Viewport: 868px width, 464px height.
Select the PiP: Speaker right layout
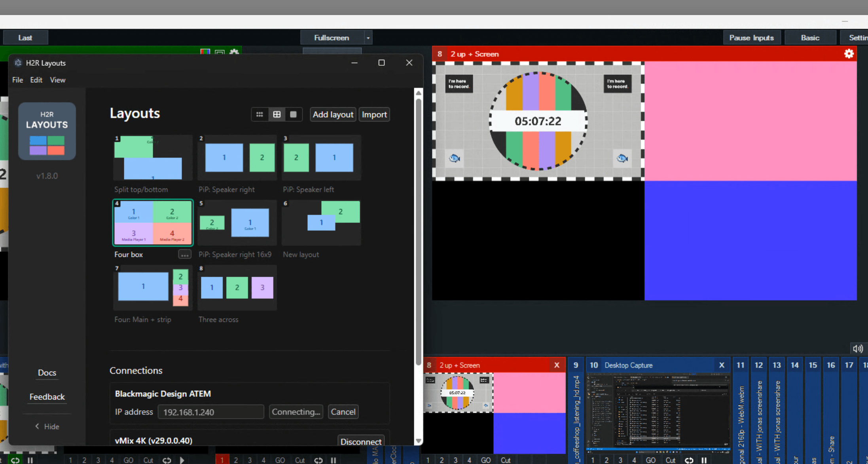237,158
